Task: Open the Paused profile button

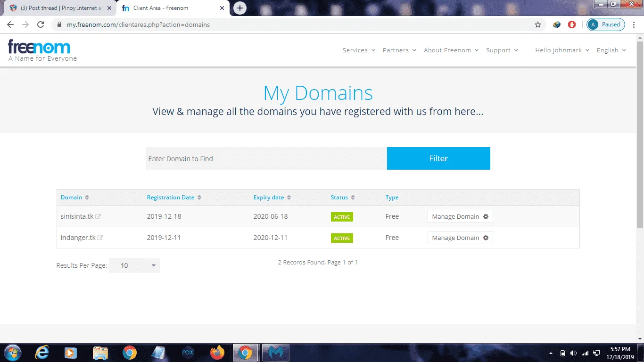Action: [x=606, y=25]
